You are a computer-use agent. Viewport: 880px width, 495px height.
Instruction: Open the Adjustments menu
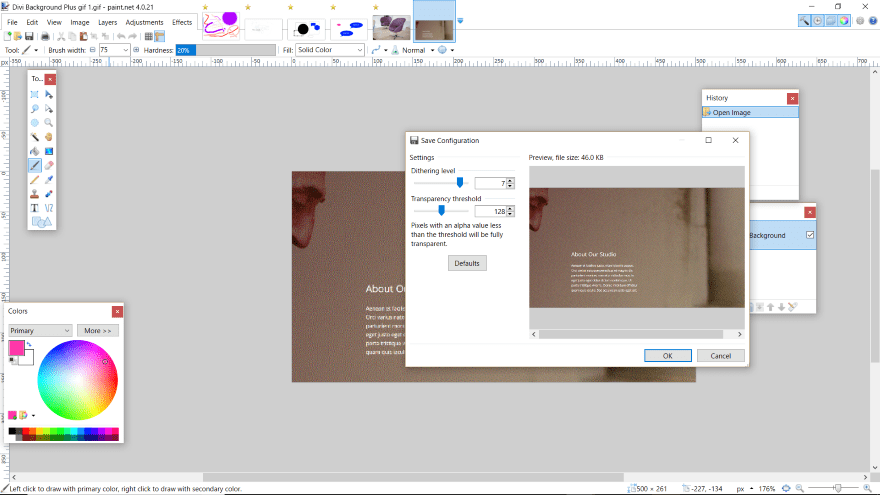(144, 22)
